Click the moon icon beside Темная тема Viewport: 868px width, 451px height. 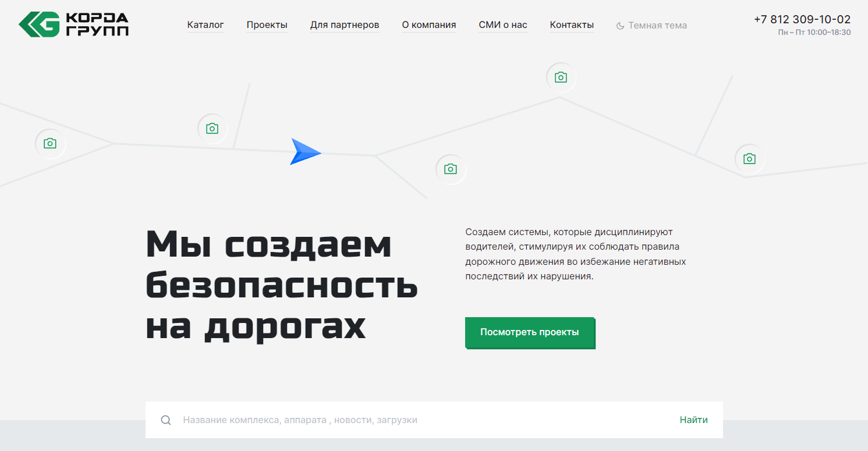[621, 26]
